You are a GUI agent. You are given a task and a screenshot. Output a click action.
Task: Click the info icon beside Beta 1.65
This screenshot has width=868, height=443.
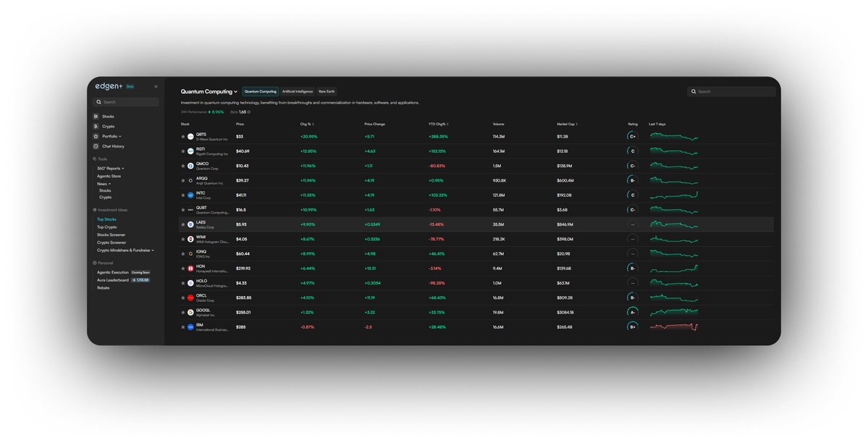[x=249, y=112]
